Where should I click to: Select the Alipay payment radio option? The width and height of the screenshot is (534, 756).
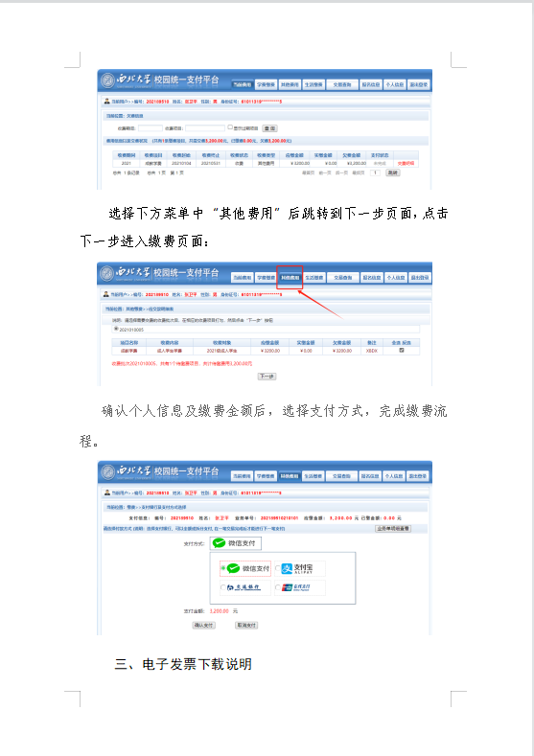click(x=278, y=569)
